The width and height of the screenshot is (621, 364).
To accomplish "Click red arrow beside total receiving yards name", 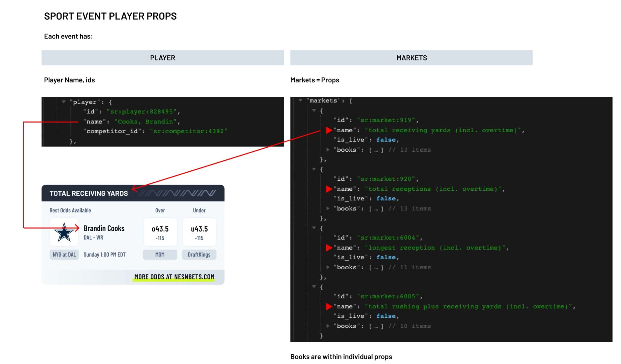I will (329, 130).
